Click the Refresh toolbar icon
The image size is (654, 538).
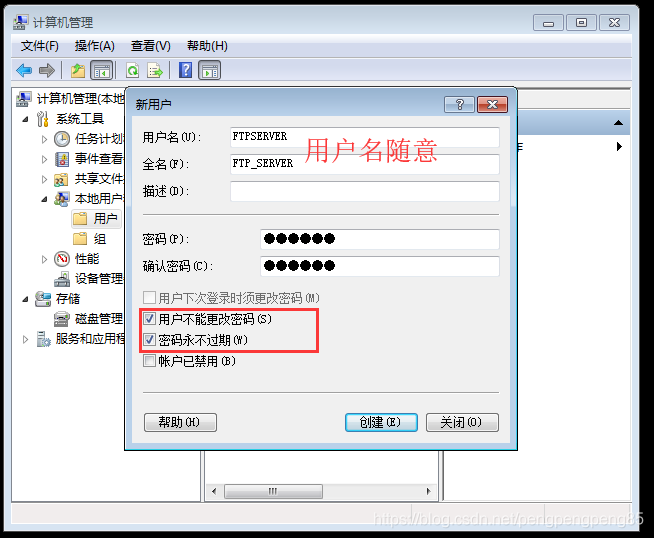pyautogui.click(x=133, y=70)
